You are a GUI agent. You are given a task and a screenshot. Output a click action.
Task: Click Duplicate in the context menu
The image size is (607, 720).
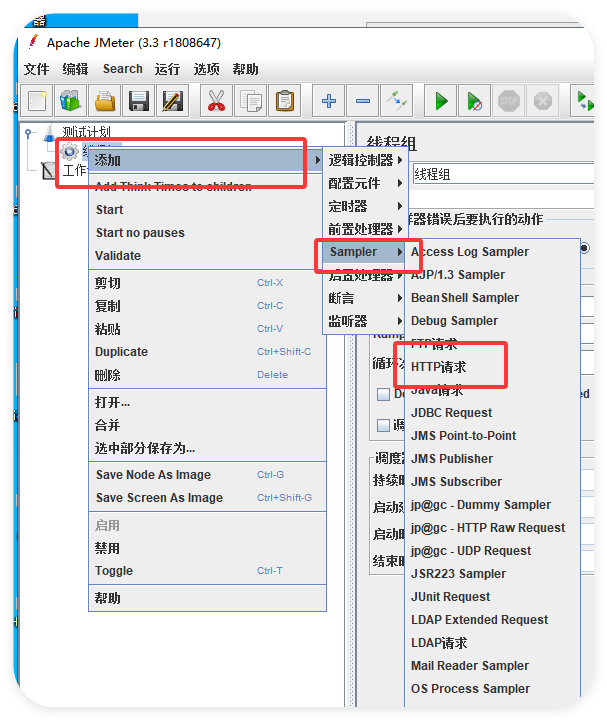[207, 352]
